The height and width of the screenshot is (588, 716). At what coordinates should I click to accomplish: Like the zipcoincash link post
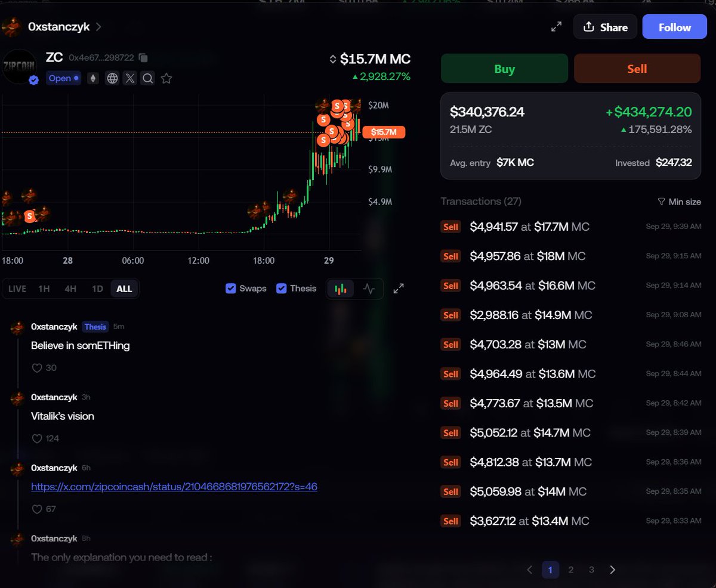36,509
